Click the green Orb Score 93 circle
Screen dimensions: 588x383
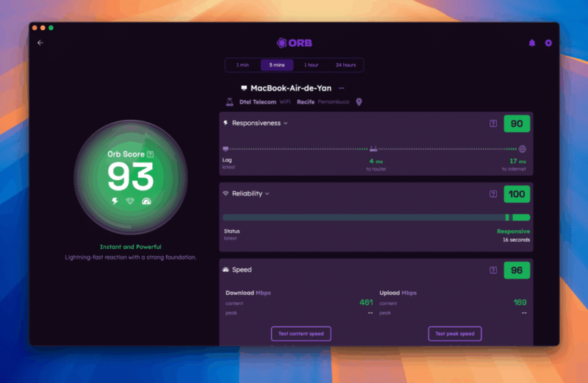(x=131, y=176)
